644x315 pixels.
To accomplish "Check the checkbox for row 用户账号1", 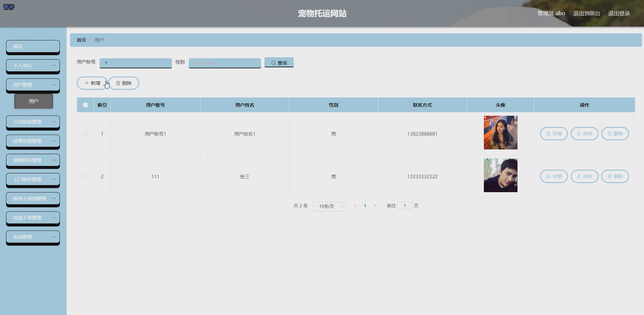I will tap(85, 134).
